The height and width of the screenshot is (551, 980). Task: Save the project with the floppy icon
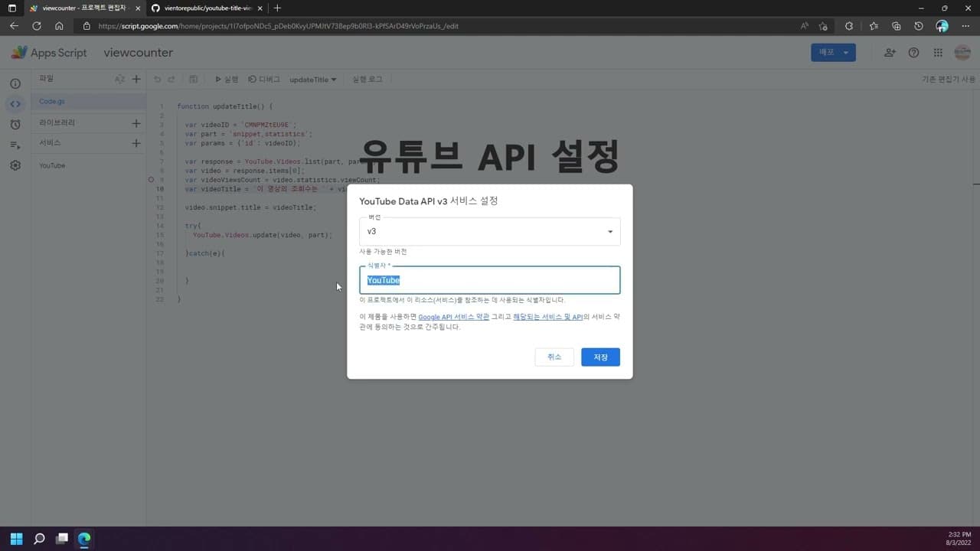(194, 80)
